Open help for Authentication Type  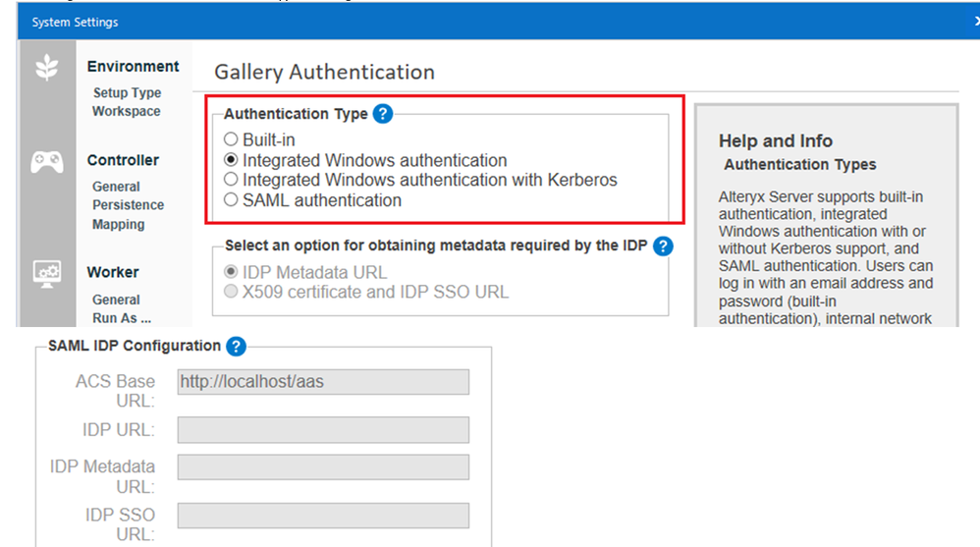click(383, 114)
